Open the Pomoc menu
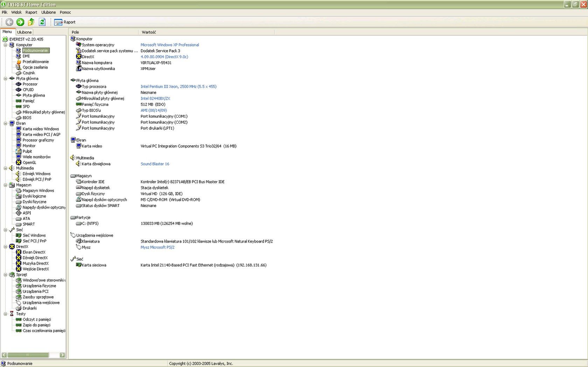Viewport: 588px width, 367px height. click(x=65, y=12)
